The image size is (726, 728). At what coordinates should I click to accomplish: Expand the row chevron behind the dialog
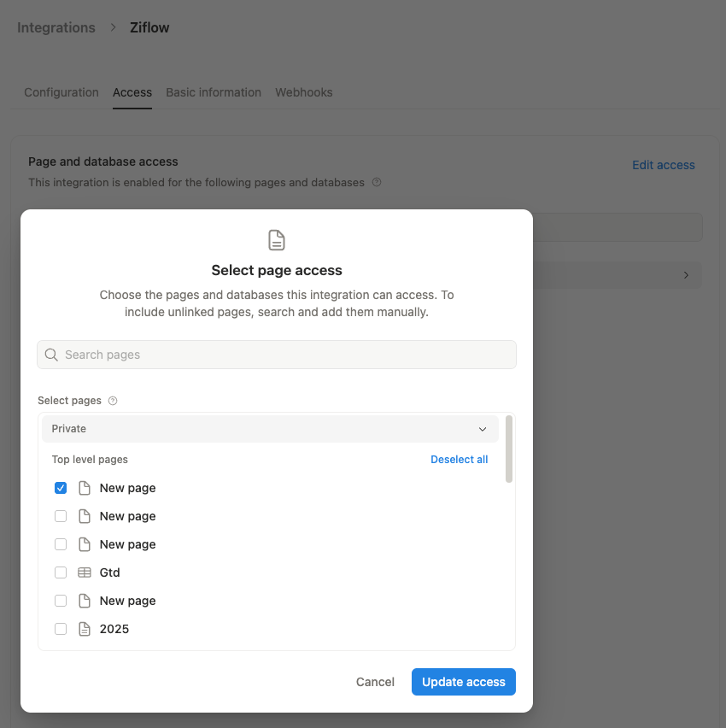[x=686, y=275]
